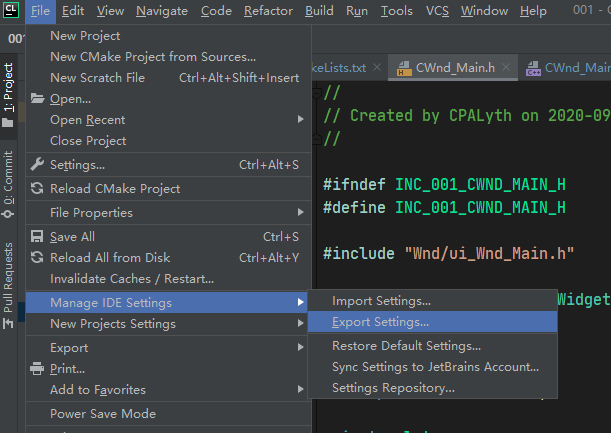Open the Navigate menu
The image size is (611, 433).
162,11
